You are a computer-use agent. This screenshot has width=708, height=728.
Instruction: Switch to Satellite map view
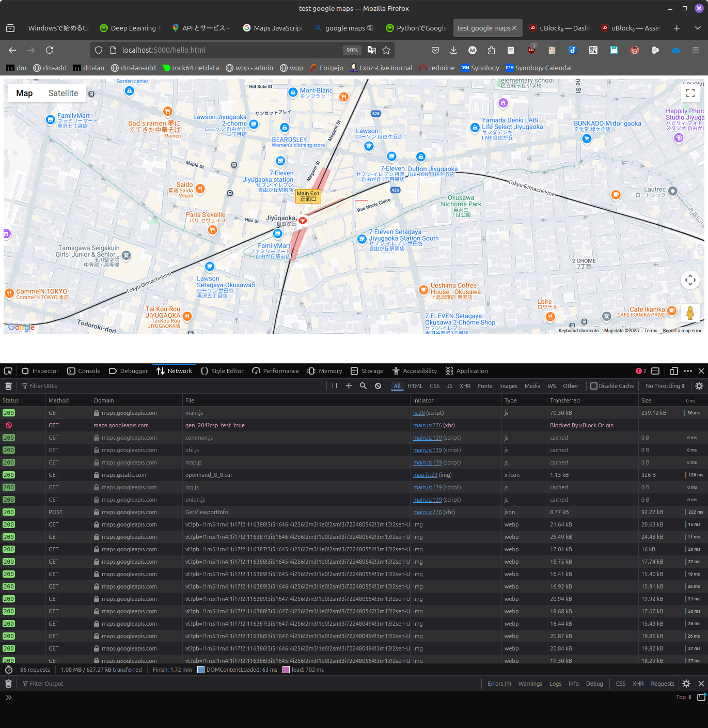pos(62,93)
